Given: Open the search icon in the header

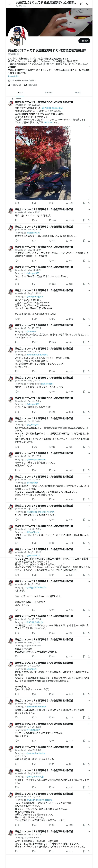Looking at the screenshot, I should [x=87, y=4].
